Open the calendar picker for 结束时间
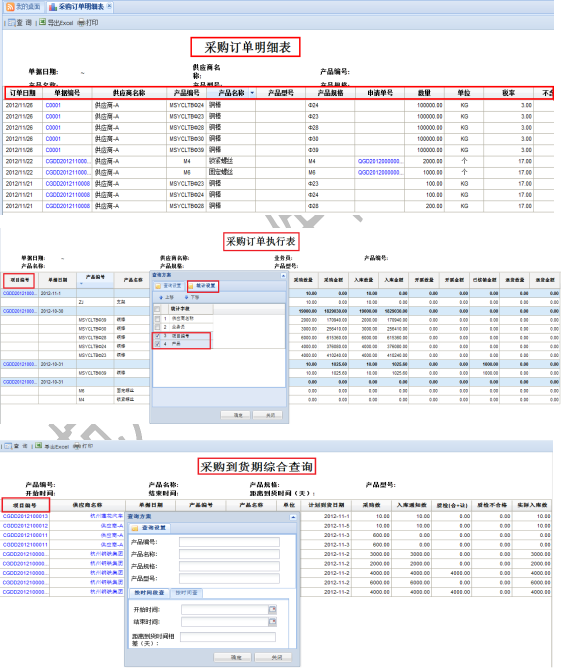This screenshot has height=670, width=562. [272, 622]
